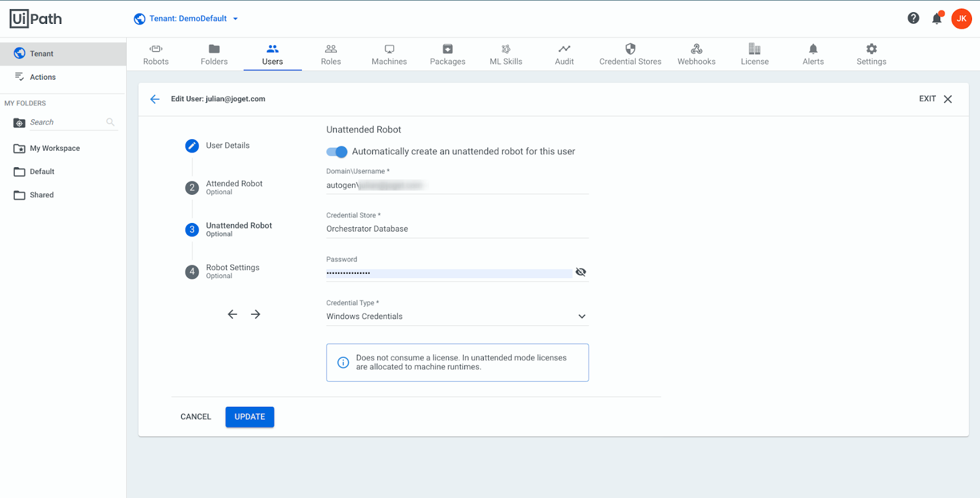Click the Password field
This screenshot has height=498, width=980.
449,273
